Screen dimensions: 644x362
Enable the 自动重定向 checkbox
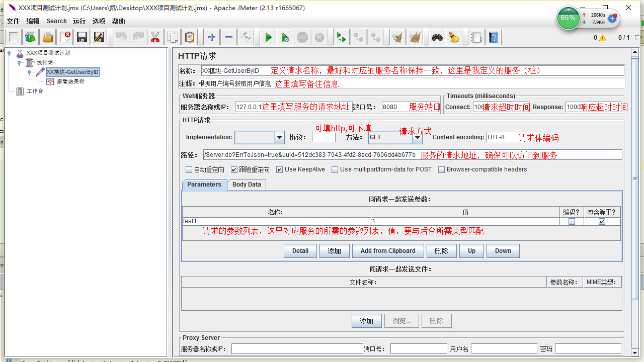[189, 170]
